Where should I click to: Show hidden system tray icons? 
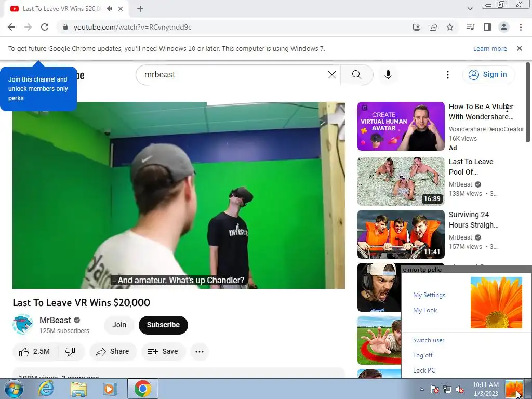[x=422, y=389]
